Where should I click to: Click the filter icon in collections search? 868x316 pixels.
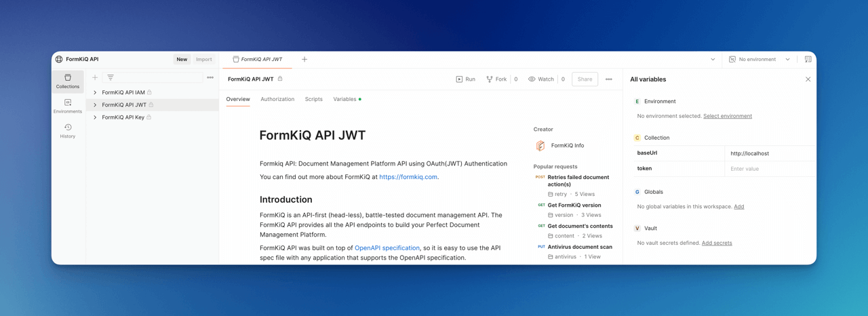coord(111,78)
